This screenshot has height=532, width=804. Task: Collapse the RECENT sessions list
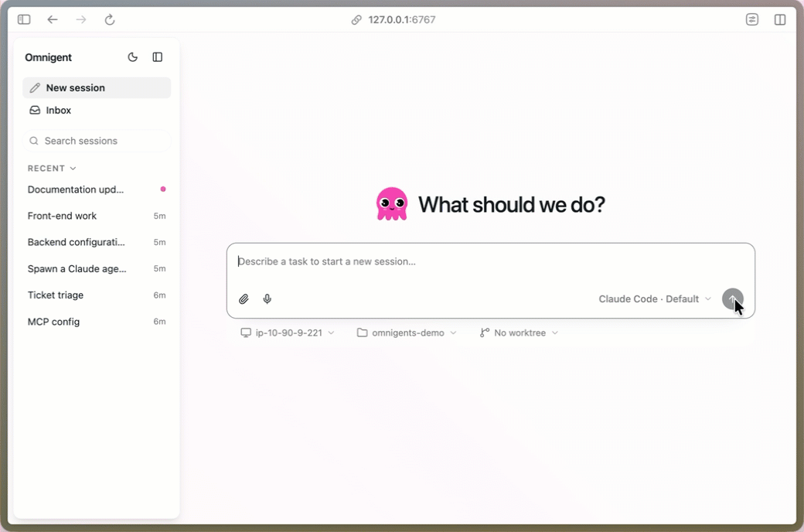tap(52, 169)
